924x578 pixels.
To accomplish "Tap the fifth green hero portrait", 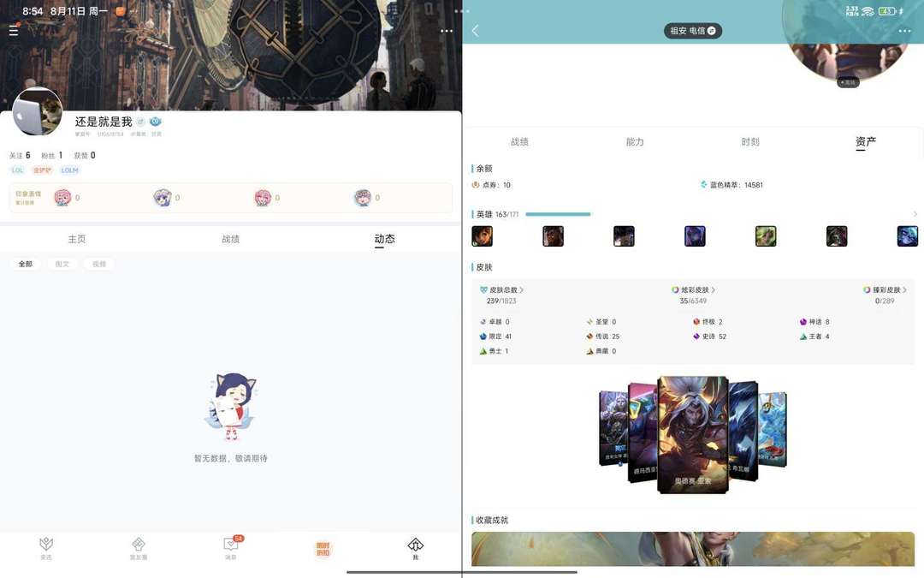I will (x=766, y=236).
